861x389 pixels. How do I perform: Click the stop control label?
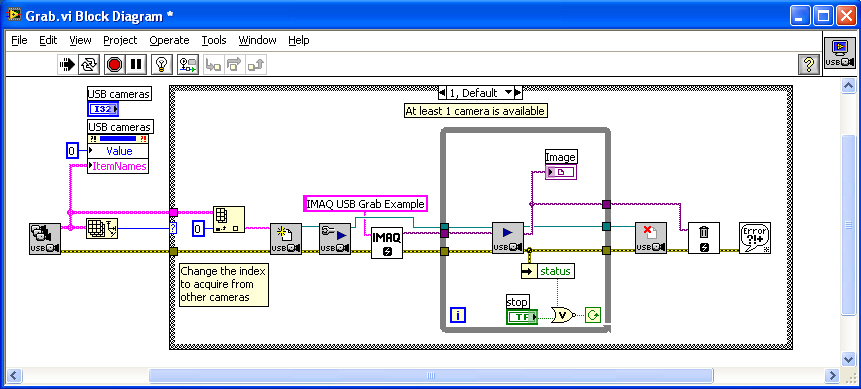[517, 302]
